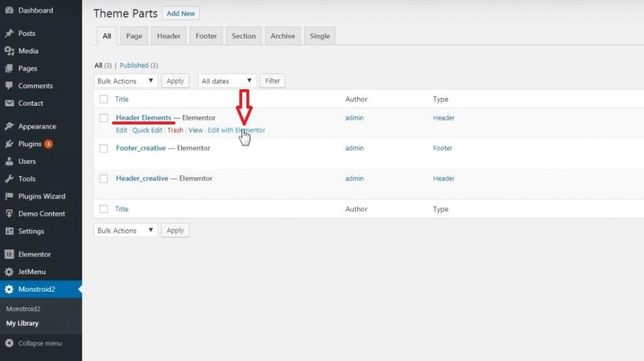Click the Appearance paintbrush icon
Viewport: 644px width, 361px height.
click(x=9, y=126)
